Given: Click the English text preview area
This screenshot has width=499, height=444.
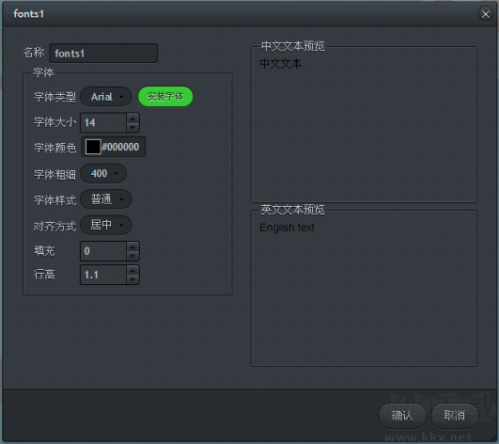Looking at the screenshot, I should (x=364, y=289).
